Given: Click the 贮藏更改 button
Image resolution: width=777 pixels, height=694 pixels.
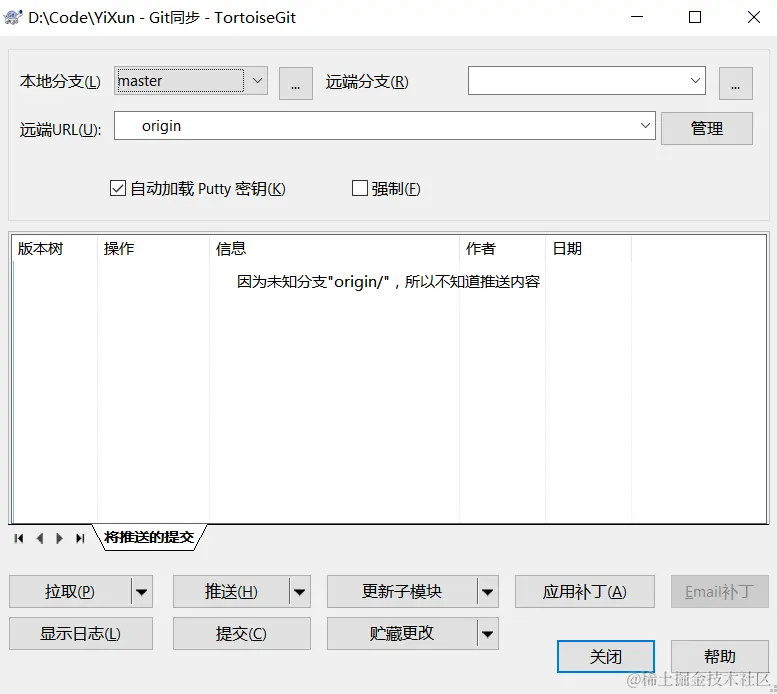Looking at the screenshot, I should (x=402, y=634).
